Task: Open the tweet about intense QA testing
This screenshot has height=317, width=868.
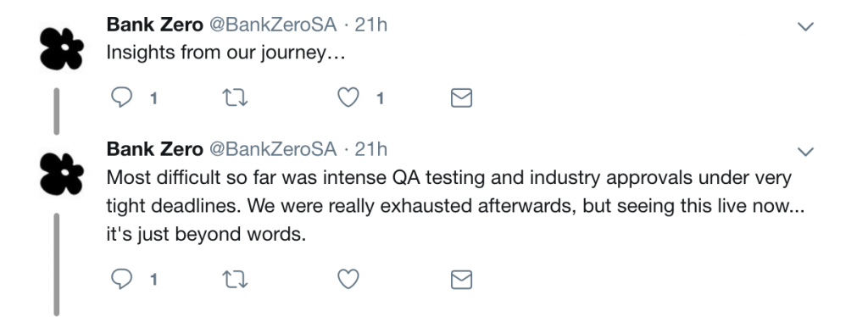Action: click(454, 206)
